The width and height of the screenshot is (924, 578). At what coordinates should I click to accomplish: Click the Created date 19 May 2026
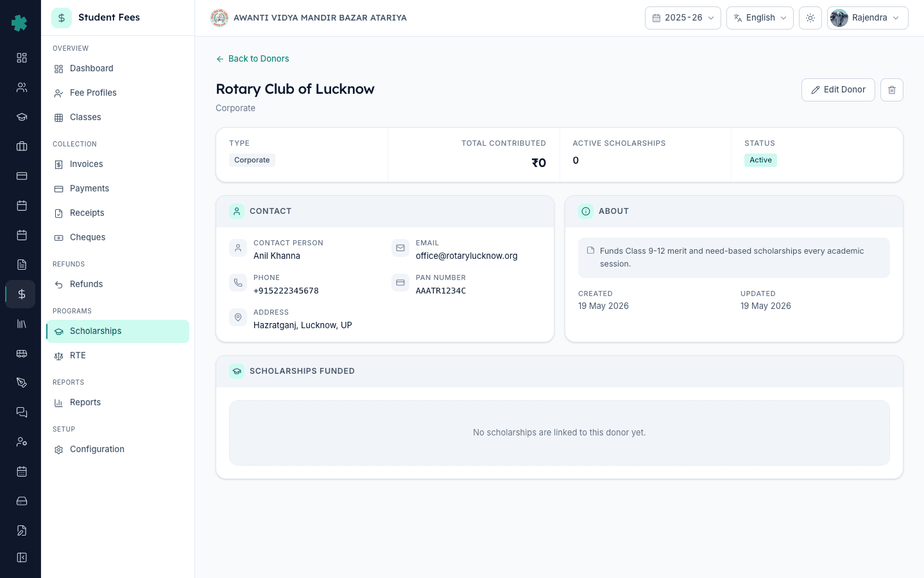point(603,306)
